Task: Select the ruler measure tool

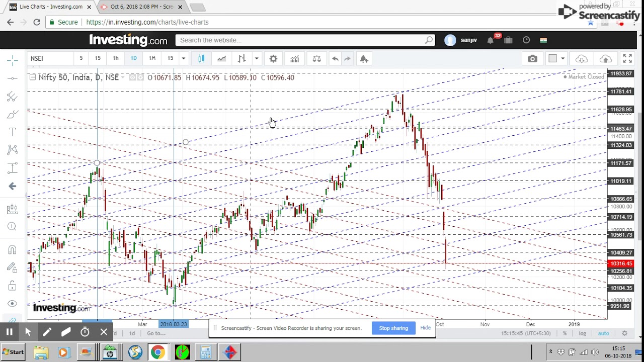Action: (x=13, y=209)
